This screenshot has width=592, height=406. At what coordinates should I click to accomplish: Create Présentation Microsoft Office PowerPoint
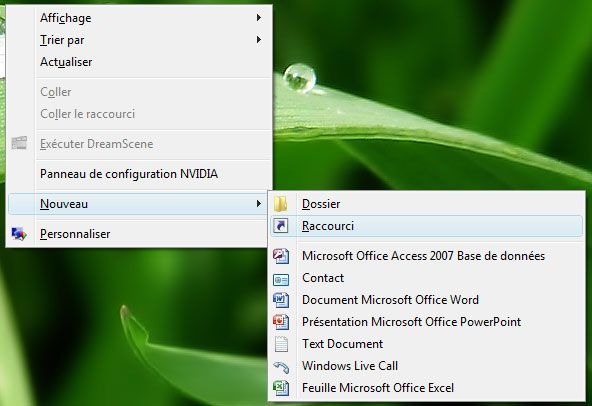(x=427, y=322)
